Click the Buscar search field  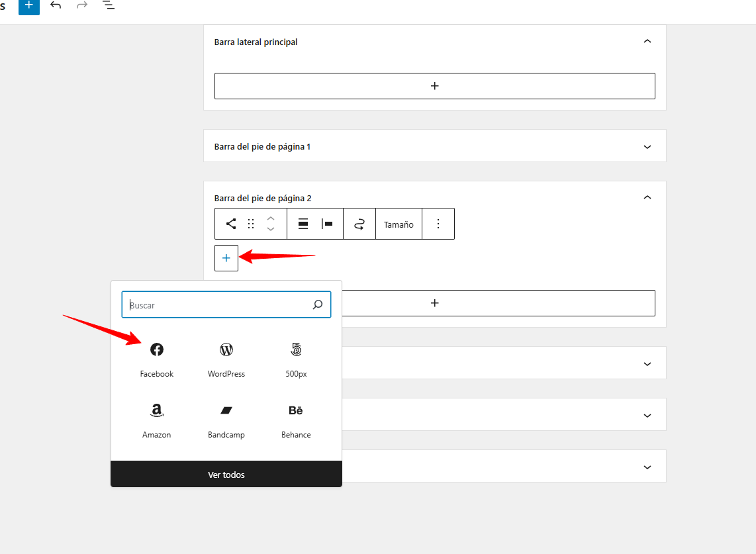point(218,305)
